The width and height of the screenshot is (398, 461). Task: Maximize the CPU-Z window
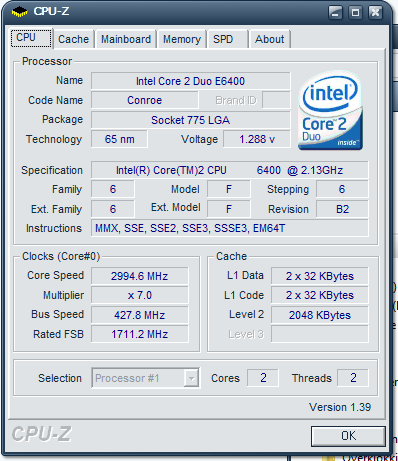pyautogui.click(x=355, y=13)
